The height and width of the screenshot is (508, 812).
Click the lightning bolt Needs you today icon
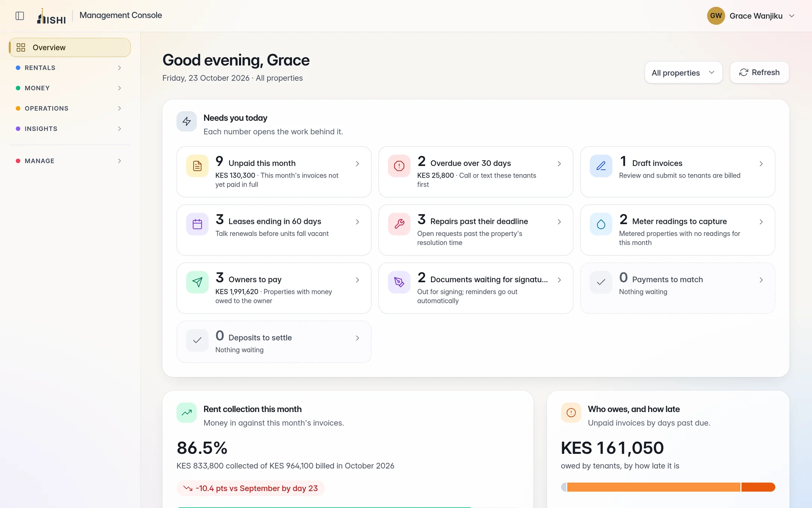pyautogui.click(x=187, y=121)
